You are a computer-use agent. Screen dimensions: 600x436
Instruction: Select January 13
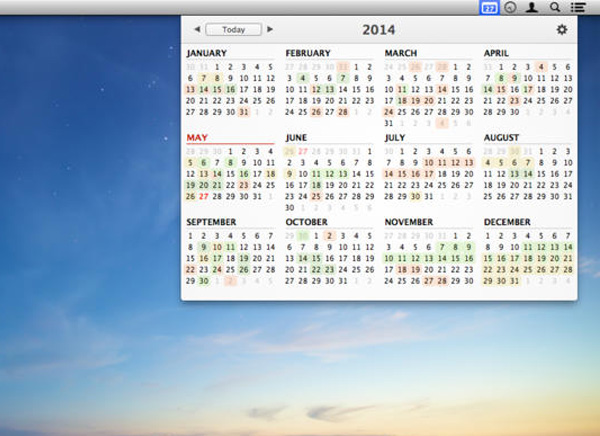(190, 90)
